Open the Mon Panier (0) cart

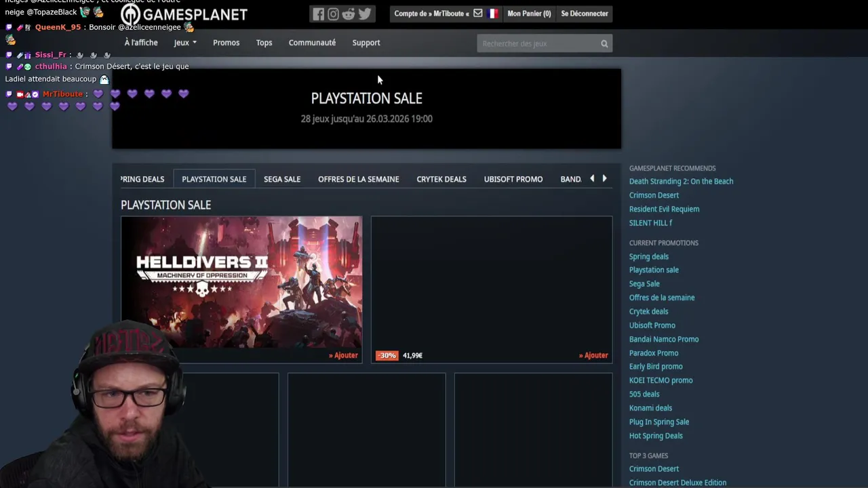(529, 14)
